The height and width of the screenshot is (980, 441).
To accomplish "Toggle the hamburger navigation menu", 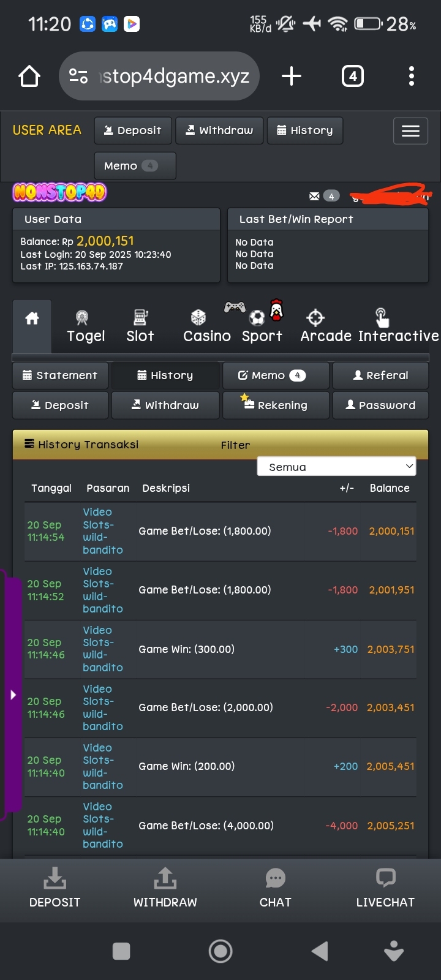I will pyautogui.click(x=410, y=130).
